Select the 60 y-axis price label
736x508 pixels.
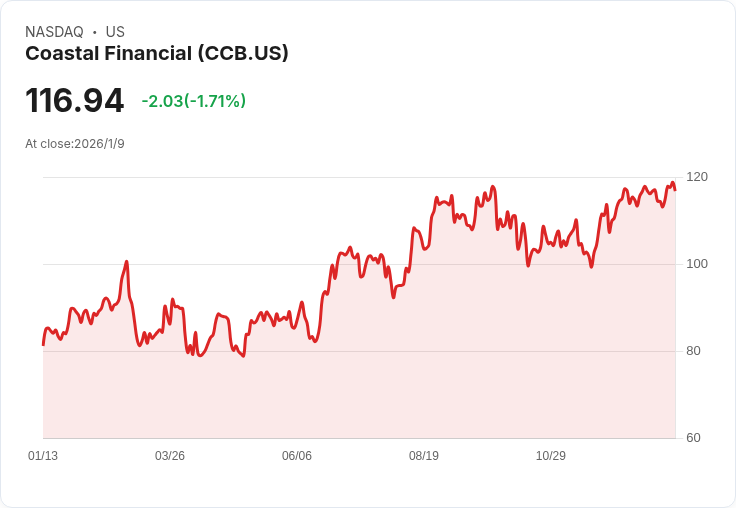[x=693, y=438]
